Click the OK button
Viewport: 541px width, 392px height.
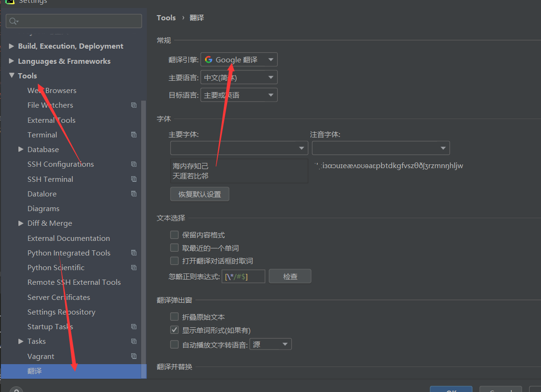coord(451,389)
